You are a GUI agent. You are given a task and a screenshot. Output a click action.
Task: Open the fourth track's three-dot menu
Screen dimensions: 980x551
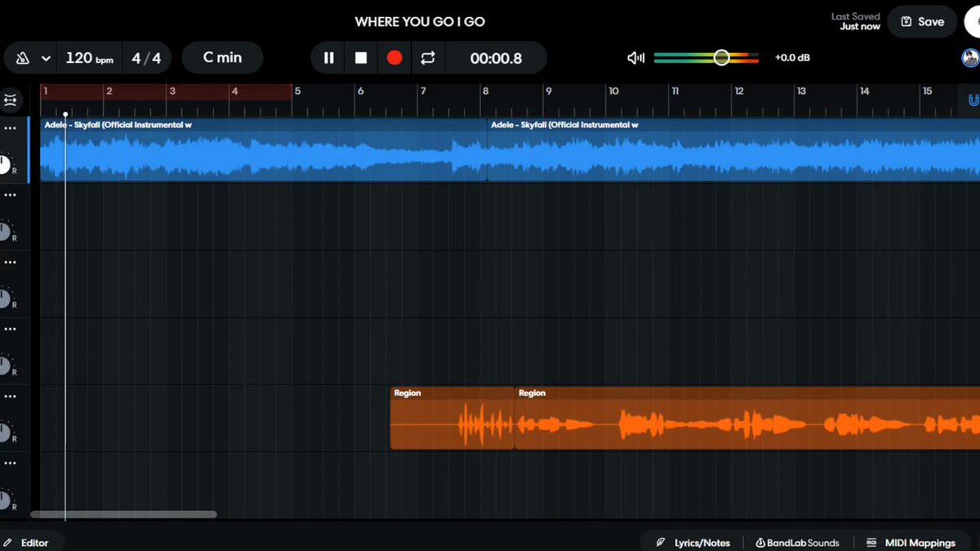(10, 329)
